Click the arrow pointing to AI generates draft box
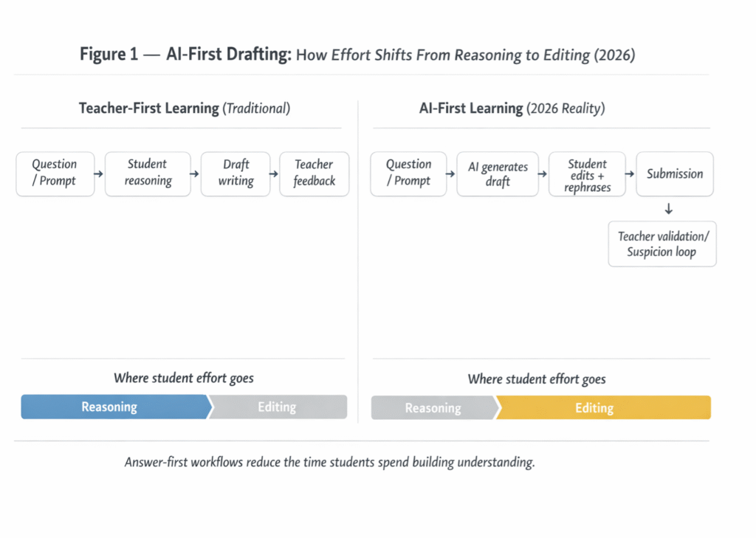The height and width of the screenshot is (538, 756). 451,174
